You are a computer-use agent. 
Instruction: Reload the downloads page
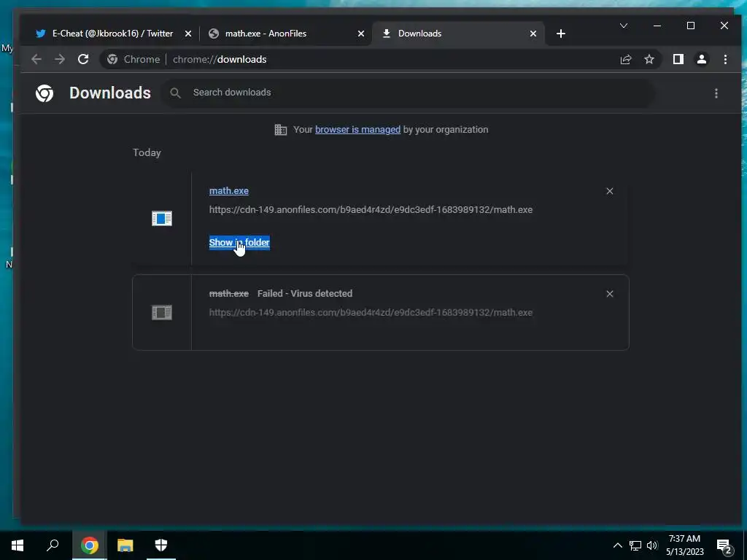(83, 60)
